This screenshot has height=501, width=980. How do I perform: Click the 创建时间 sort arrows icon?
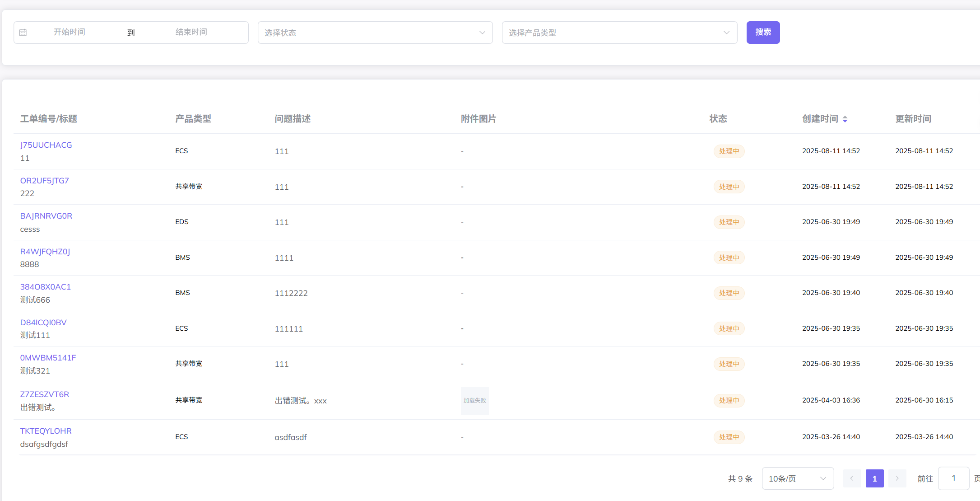click(x=845, y=119)
